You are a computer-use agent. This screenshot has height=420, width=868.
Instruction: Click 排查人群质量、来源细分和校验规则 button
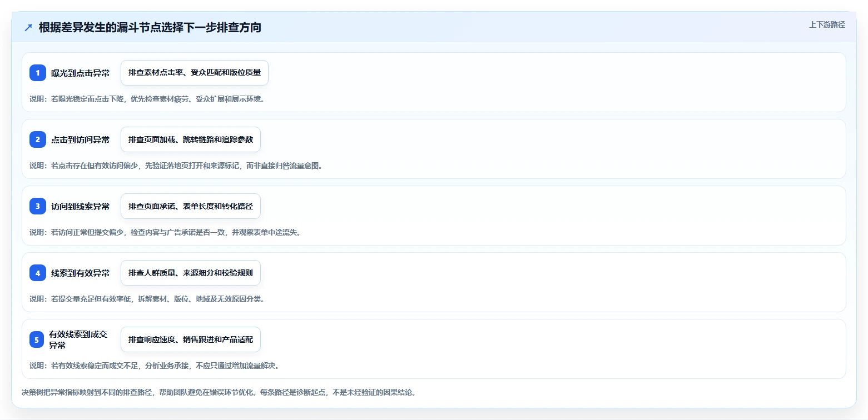(191, 273)
